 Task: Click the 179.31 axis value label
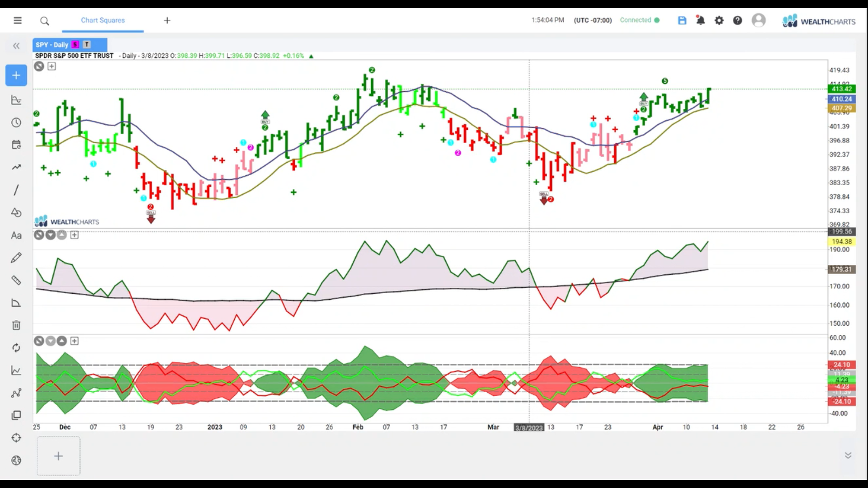click(x=841, y=269)
